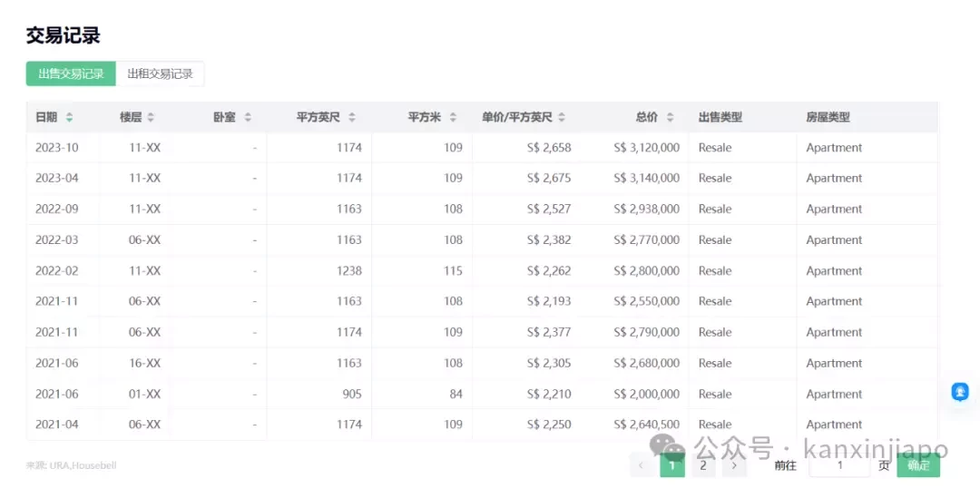Click the 房屋类型 column header
This screenshot has width=980, height=488.
pyautogui.click(x=828, y=117)
